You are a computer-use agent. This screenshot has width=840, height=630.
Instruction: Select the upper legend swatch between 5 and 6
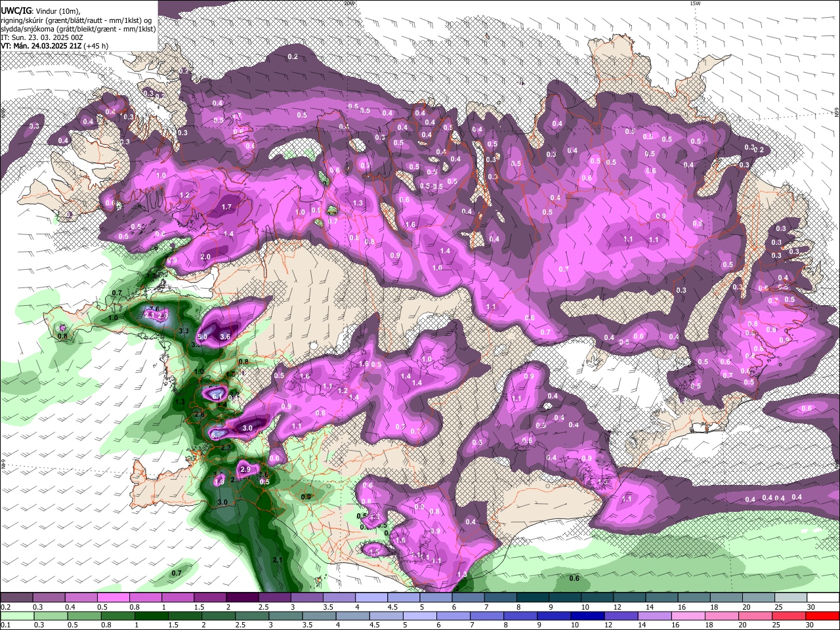click(x=436, y=598)
